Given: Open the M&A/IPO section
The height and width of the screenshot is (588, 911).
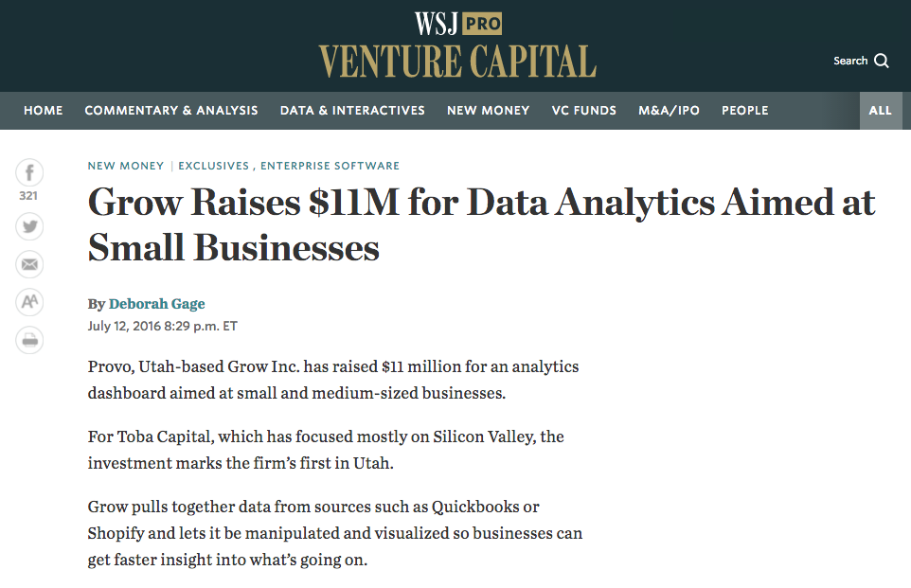Looking at the screenshot, I should click(x=670, y=111).
